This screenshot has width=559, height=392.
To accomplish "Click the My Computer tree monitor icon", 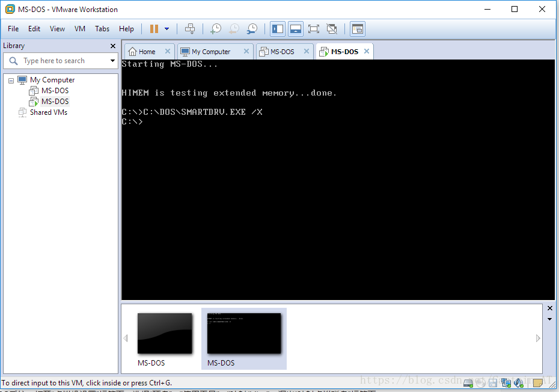I will click(22, 80).
